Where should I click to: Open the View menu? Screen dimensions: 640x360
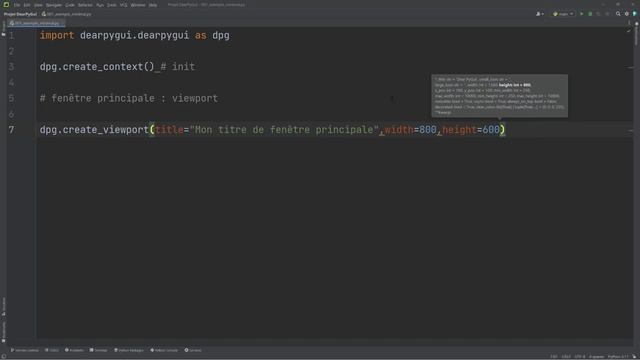[x=38, y=5]
